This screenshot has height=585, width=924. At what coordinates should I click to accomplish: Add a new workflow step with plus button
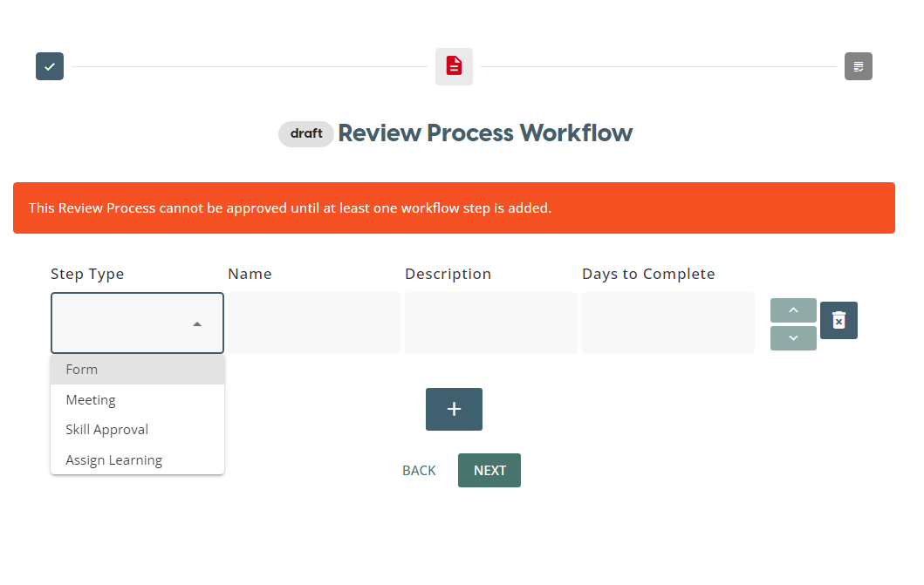coord(454,410)
